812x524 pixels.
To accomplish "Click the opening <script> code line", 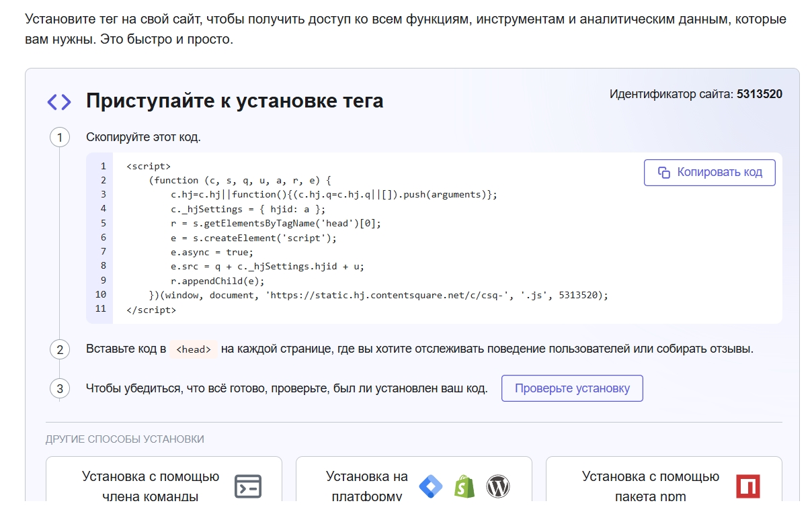I will [x=149, y=166].
